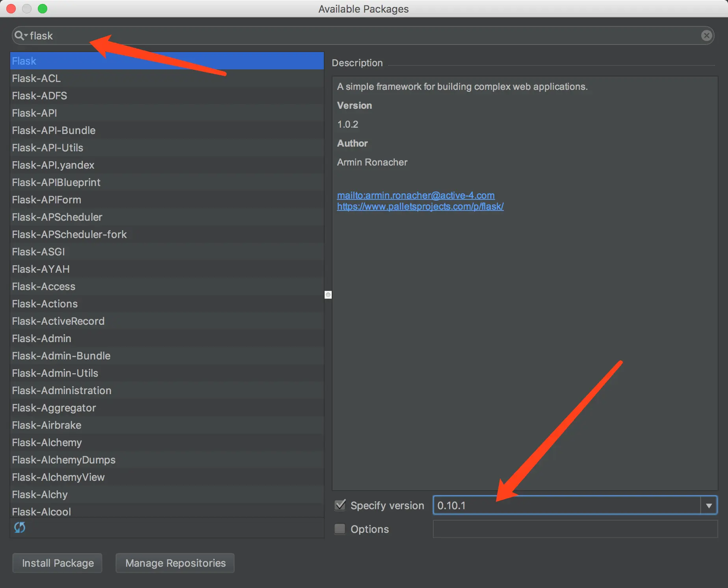
Task: Select the Flask-Alchy package
Action: [x=167, y=495]
